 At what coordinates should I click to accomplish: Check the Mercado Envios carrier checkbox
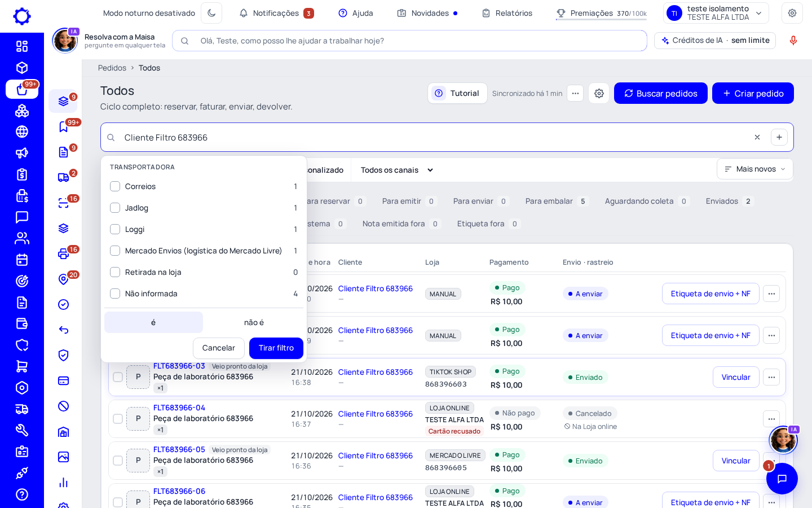click(x=115, y=251)
